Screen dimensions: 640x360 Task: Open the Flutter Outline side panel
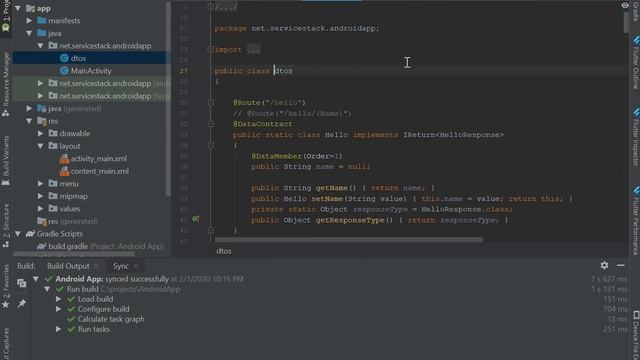click(636, 62)
